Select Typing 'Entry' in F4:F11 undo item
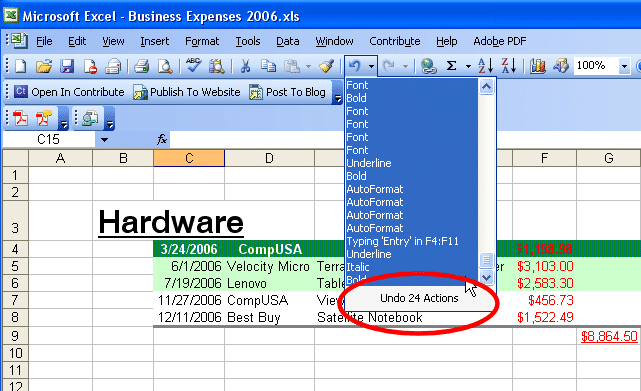The width and height of the screenshot is (641, 391). pos(411,241)
